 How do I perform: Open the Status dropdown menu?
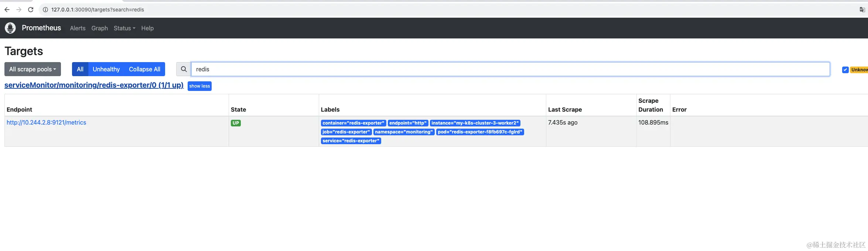click(x=124, y=28)
